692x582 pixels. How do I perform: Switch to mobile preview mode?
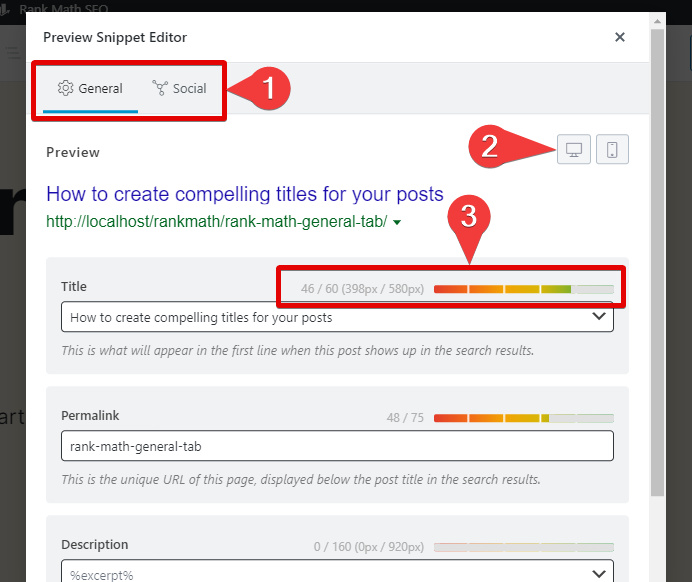612,150
